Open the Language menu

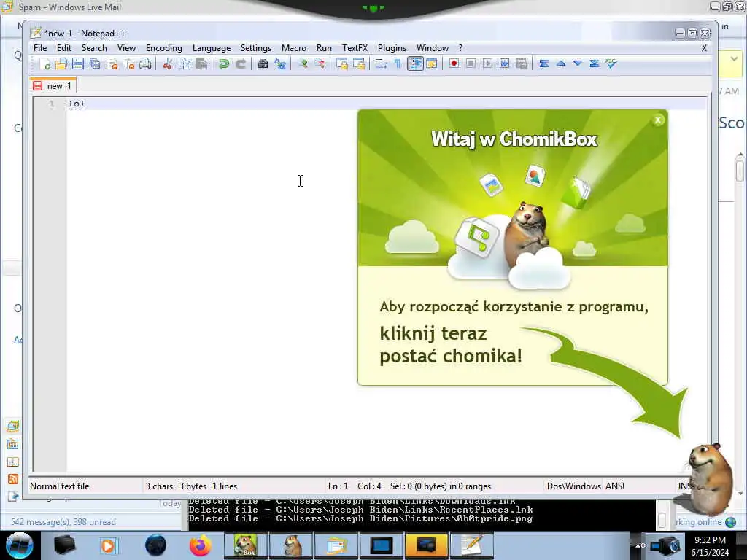coord(212,48)
